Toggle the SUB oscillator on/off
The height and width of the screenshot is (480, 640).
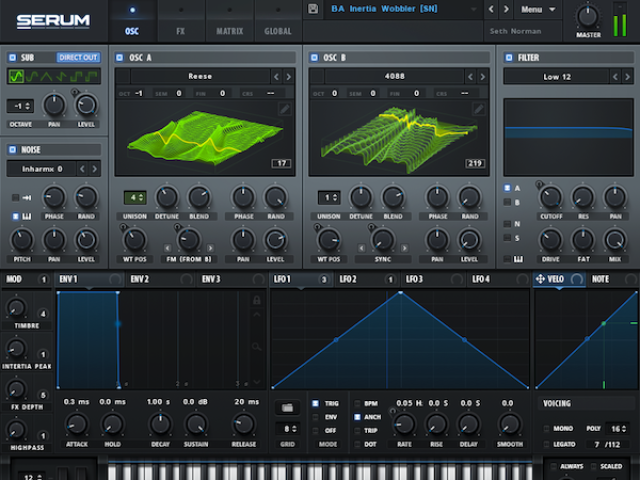pos(12,58)
